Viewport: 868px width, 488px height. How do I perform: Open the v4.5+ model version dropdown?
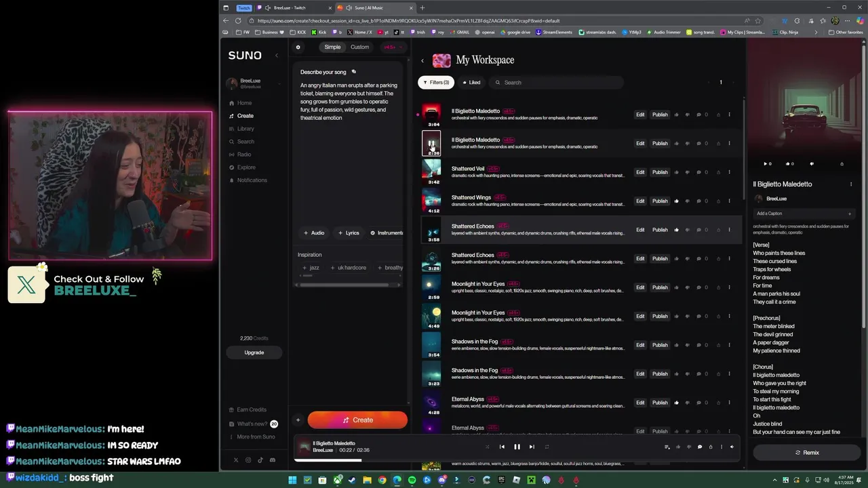[393, 47]
